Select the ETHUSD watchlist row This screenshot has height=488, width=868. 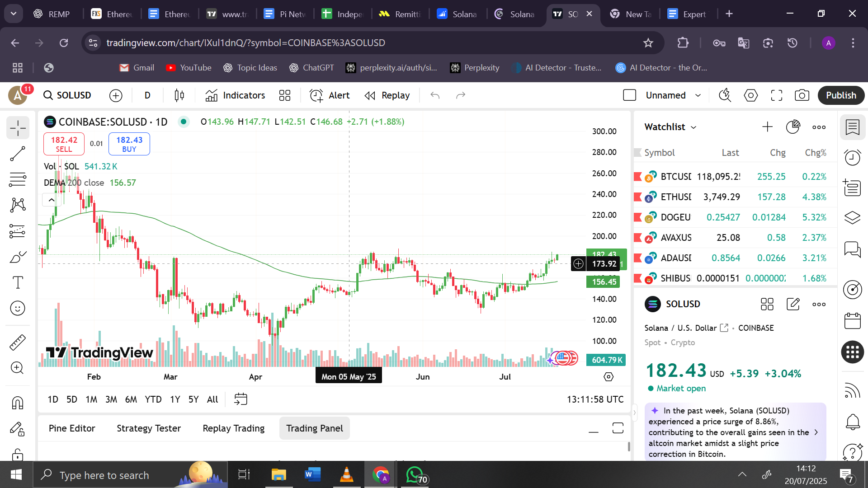(x=736, y=197)
